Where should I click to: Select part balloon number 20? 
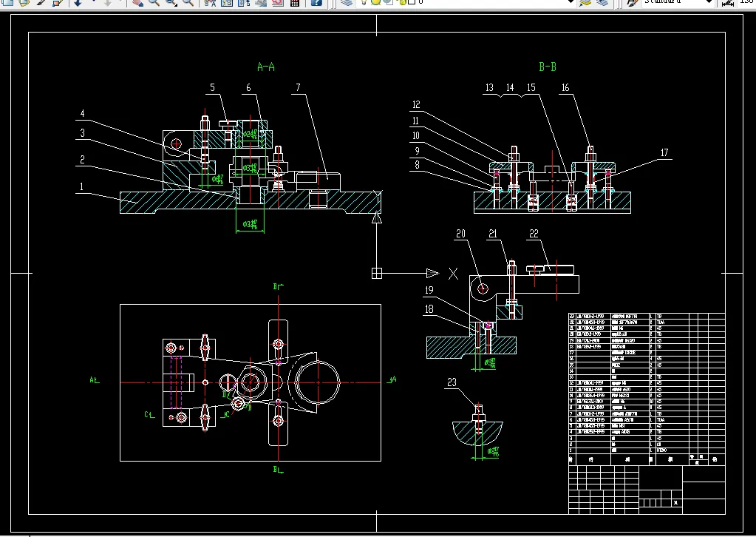pyautogui.click(x=460, y=234)
